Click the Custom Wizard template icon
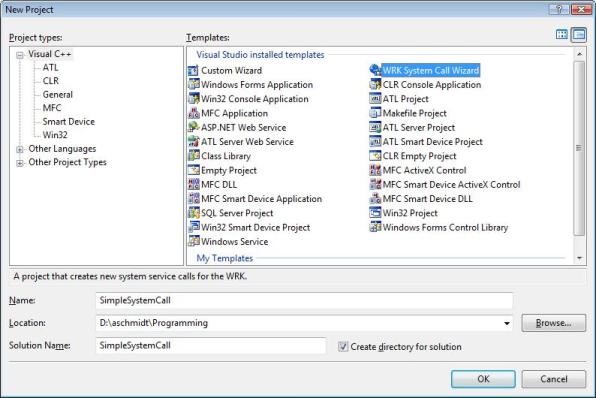The width and height of the screenshot is (596, 398). point(193,70)
